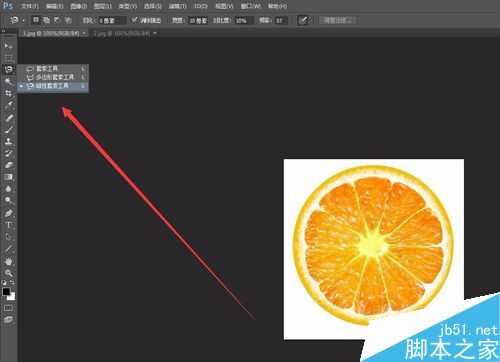Image resolution: width=500 pixels, height=362 pixels.
Task: Toggle the anti-alias checkbox in options bar
Action: point(134,20)
